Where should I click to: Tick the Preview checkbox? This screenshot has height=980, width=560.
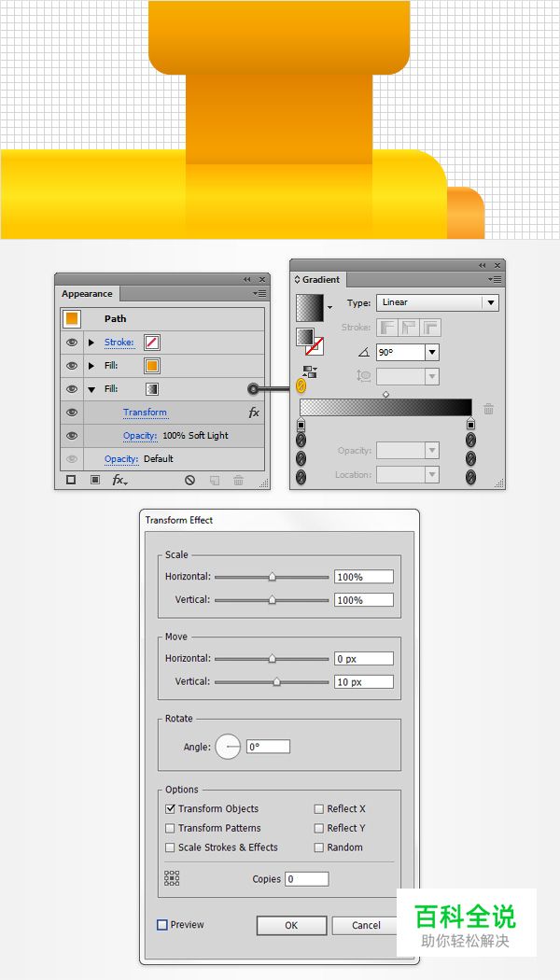pyautogui.click(x=162, y=925)
